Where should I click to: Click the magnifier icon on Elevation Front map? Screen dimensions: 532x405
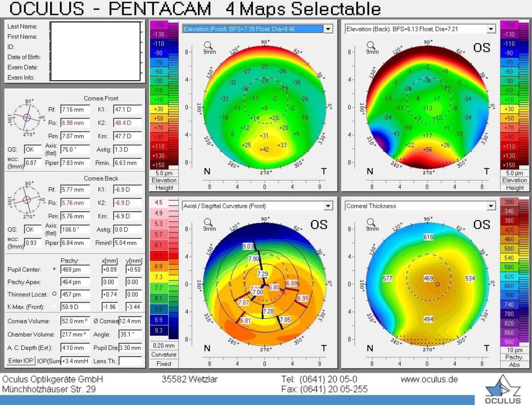click(x=208, y=45)
